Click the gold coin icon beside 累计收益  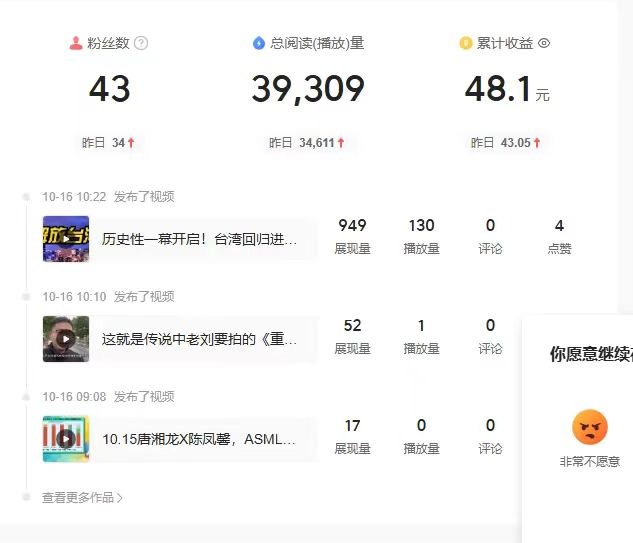tap(465, 43)
